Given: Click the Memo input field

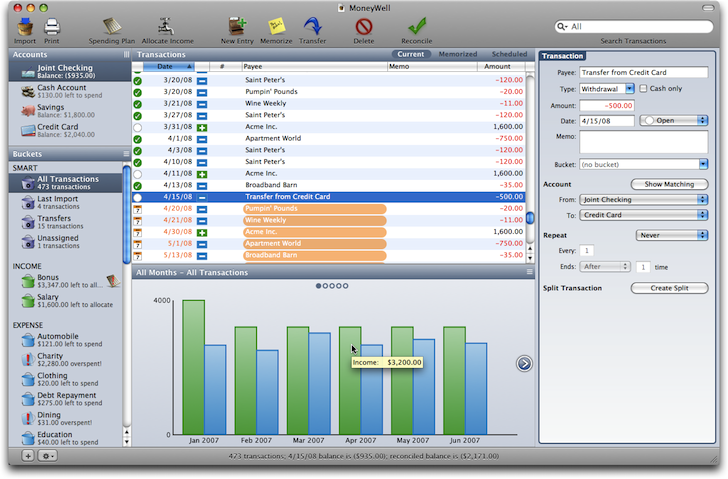Looking at the screenshot, I should (x=644, y=142).
